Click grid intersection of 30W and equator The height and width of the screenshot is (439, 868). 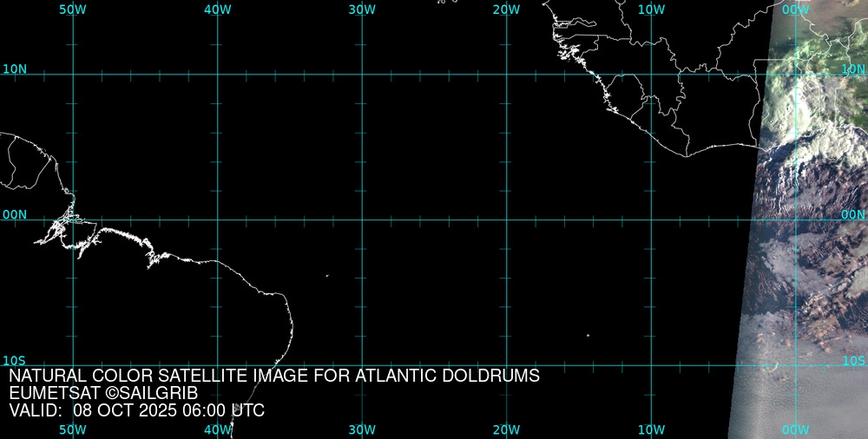point(362,219)
